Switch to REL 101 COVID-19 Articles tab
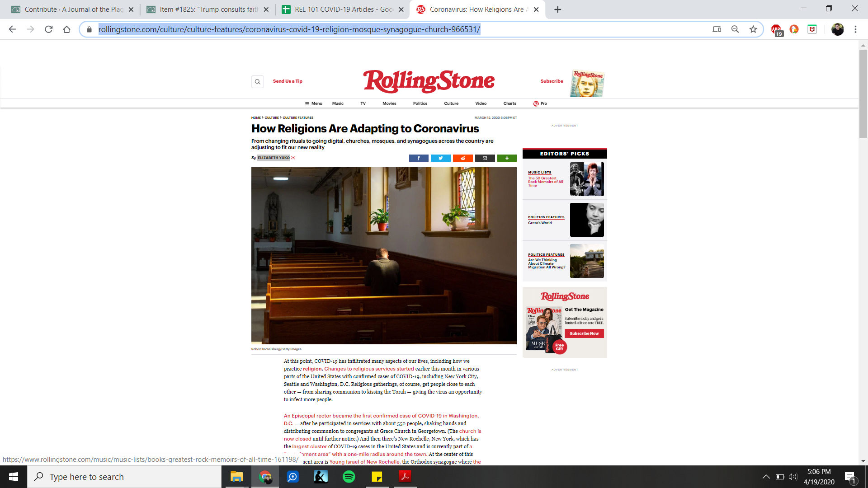The width and height of the screenshot is (868, 488). tap(342, 9)
